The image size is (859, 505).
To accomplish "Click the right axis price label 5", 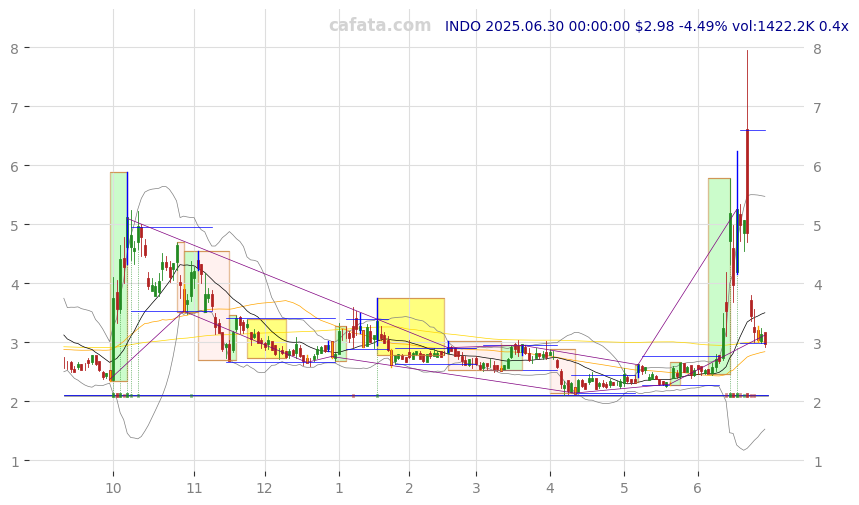I will click(817, 226).
